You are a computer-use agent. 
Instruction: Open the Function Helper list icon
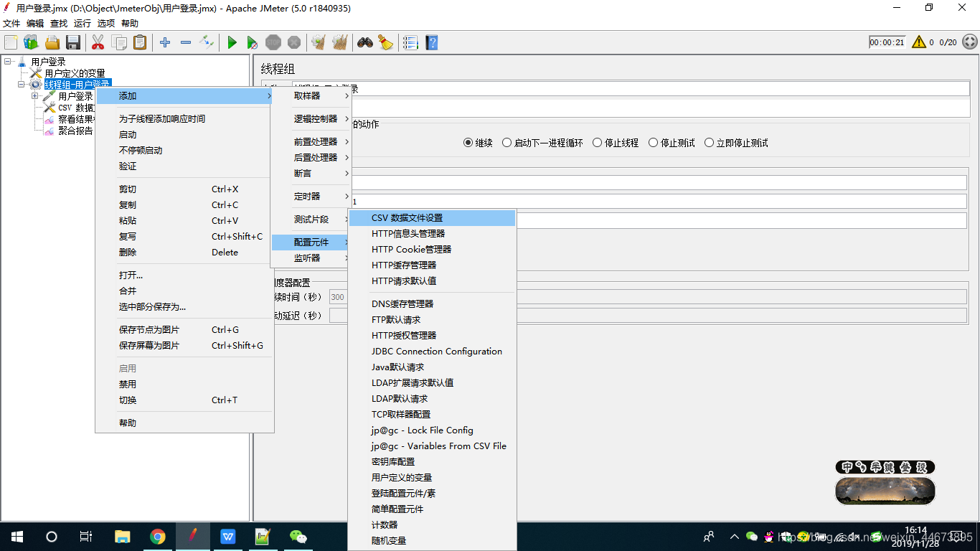click(410, 42)
